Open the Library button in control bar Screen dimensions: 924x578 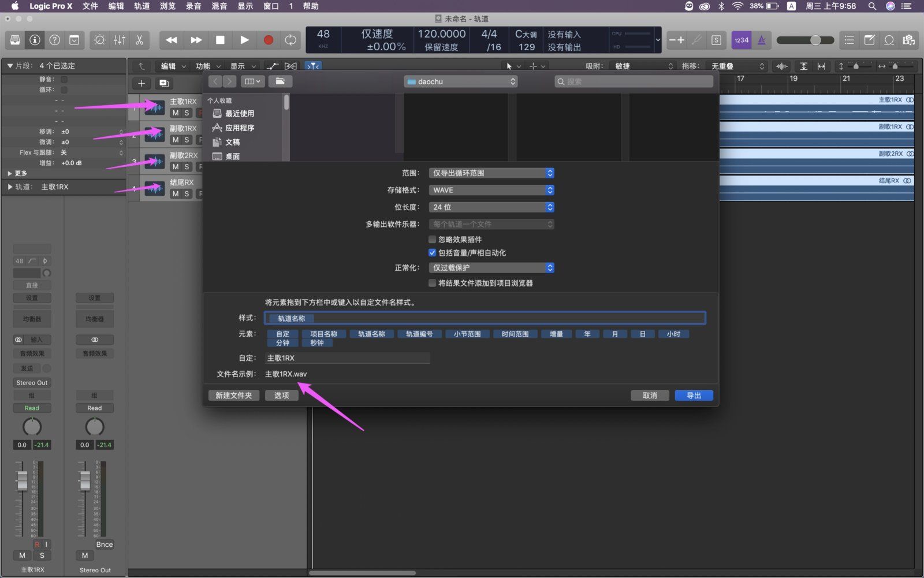[x=16, y=40]
